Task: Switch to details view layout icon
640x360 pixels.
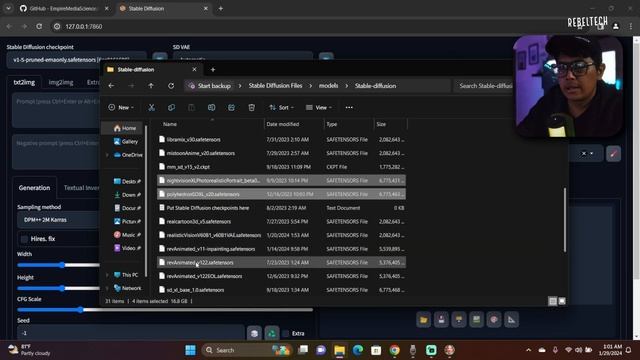Action: tap(553, 301)
